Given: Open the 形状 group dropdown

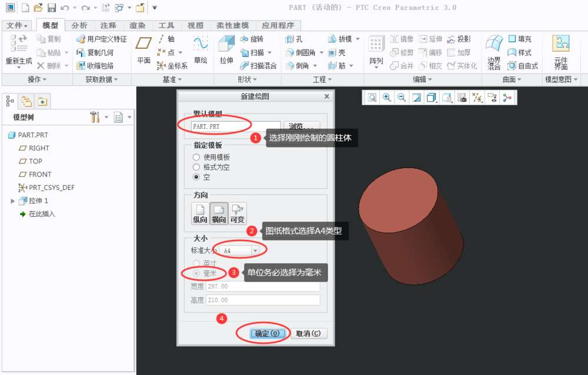Looking at the screenshot, I should pyautogui.click(x=247, y=79).
